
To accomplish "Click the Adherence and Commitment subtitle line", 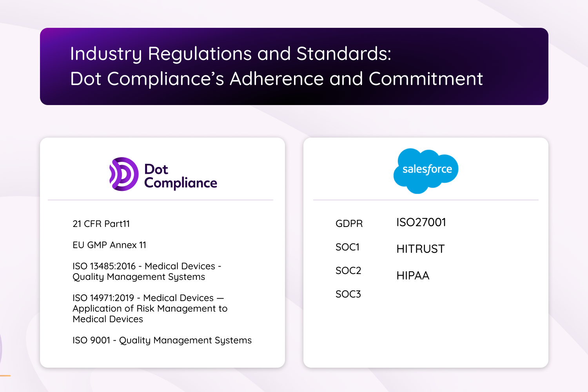I will click(276, 79).
